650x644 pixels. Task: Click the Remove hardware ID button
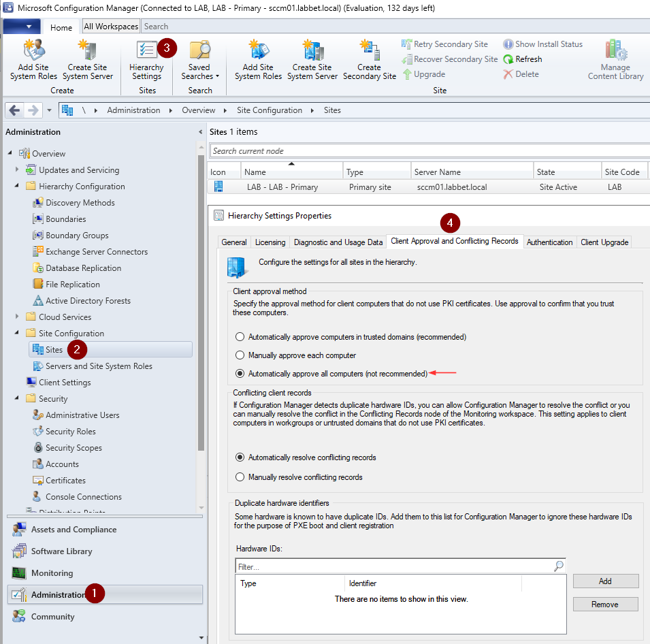click(606, 605)
